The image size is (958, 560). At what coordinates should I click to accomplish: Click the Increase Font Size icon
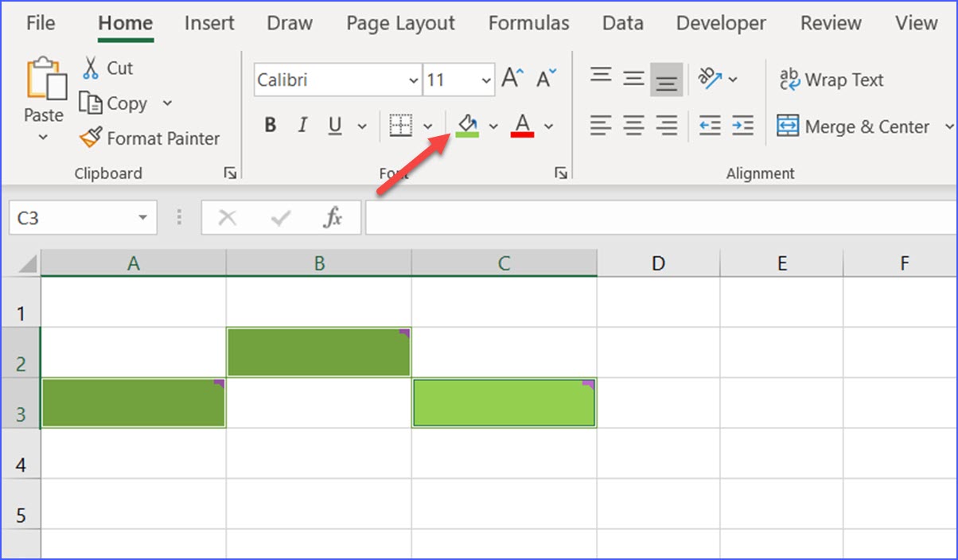512,80
